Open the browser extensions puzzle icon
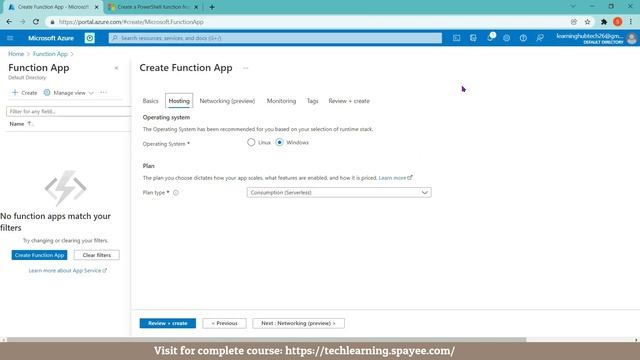The height and width of the screenshot is (360, 640). [x=604, y=22]
